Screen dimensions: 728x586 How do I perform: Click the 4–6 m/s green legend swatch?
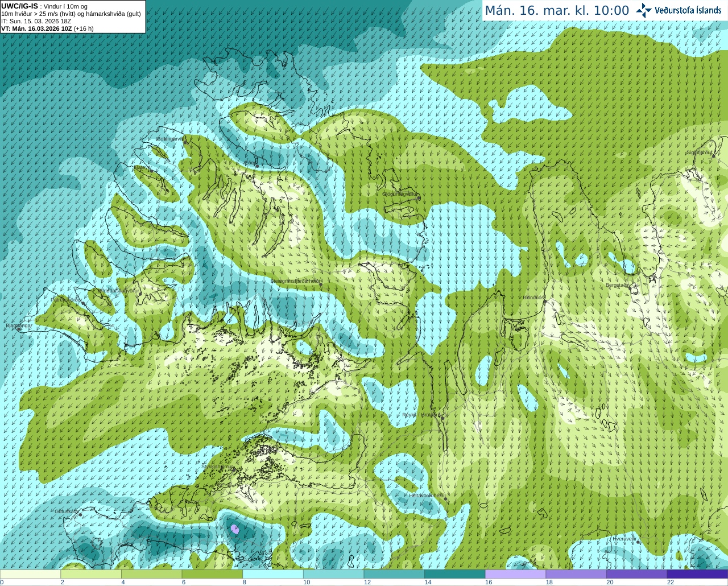pos(151,574)
